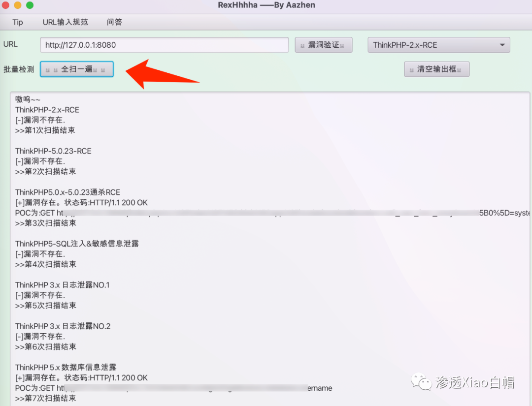Click the ThinkPHP5-SQL注入&敏感信息泄露 output line

(77, 244)
